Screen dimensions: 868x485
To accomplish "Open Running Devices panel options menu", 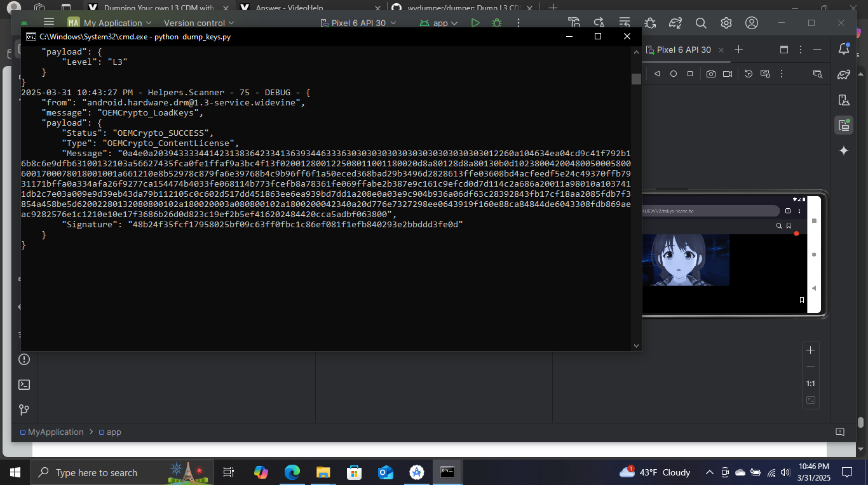I will (801, 50).
